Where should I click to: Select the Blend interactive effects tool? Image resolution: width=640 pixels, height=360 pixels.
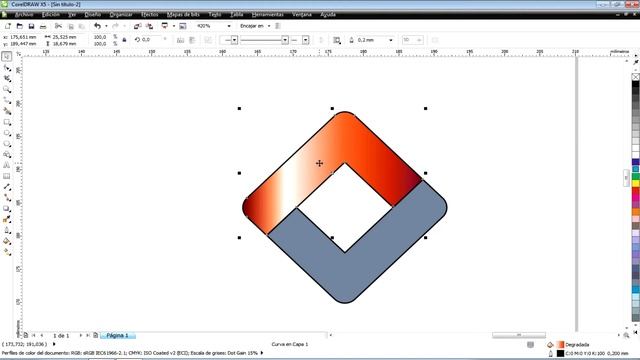click(7, 209)
